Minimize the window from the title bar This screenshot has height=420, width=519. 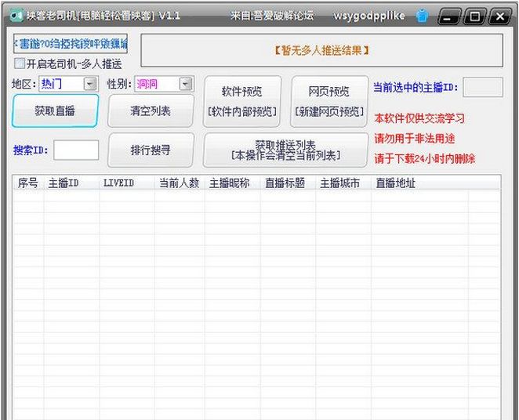click(x=448, y=16)
